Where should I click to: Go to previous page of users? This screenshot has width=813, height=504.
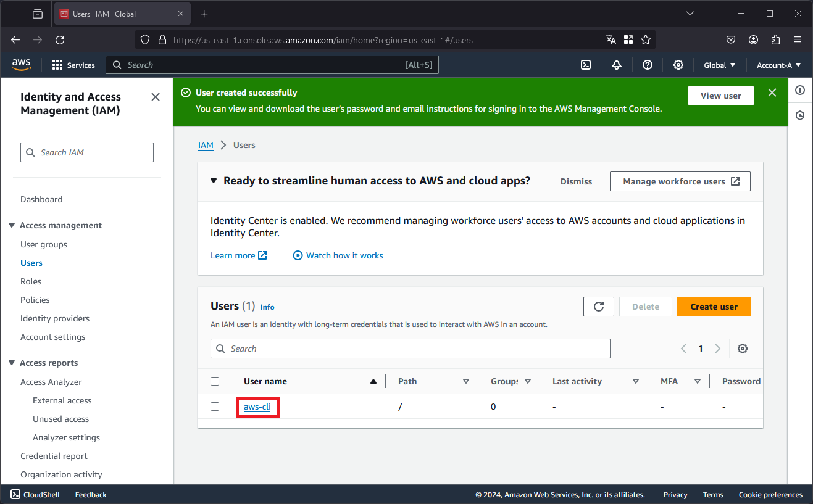coord(683,349)
